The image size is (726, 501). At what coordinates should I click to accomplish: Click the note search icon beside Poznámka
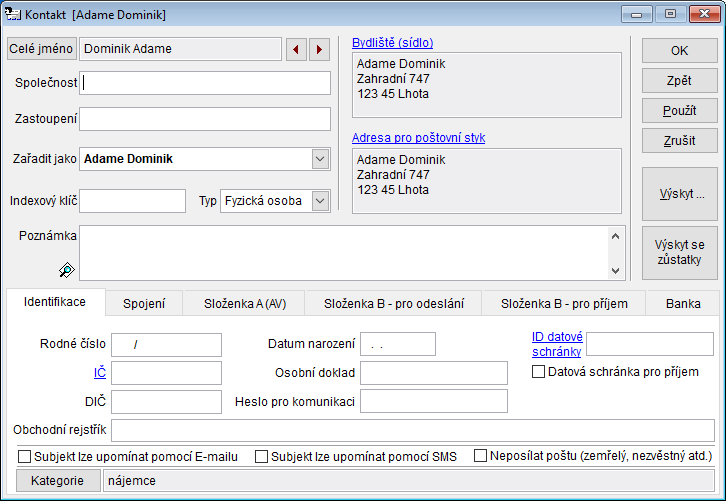67,269
